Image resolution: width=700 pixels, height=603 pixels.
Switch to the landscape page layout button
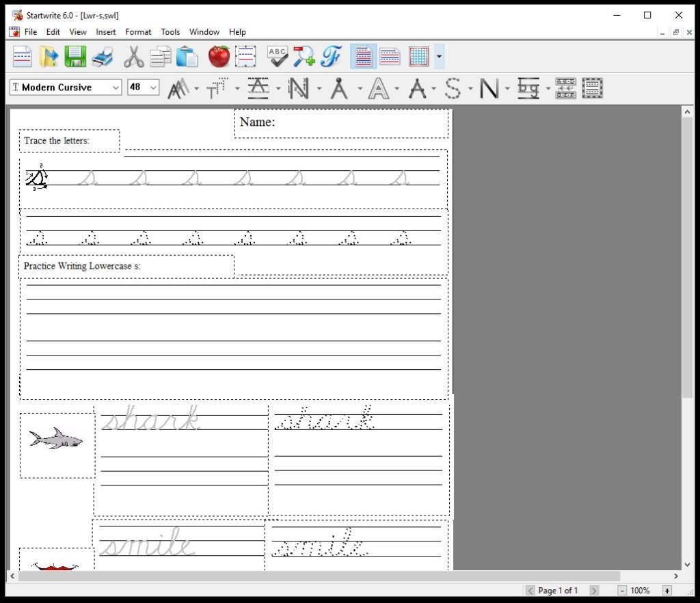(x=390, y=56)
